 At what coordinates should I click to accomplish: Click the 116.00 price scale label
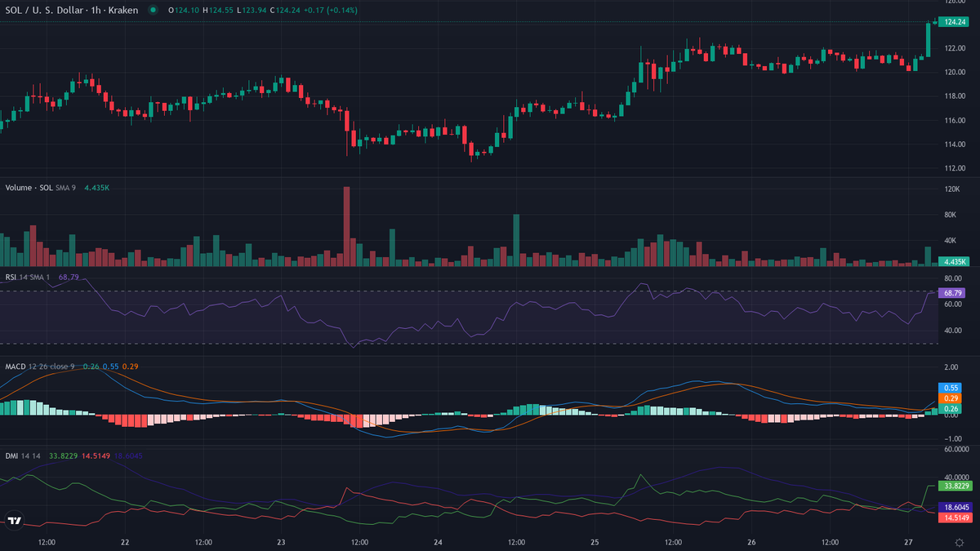pyautogui.click(x=955, y=121)
